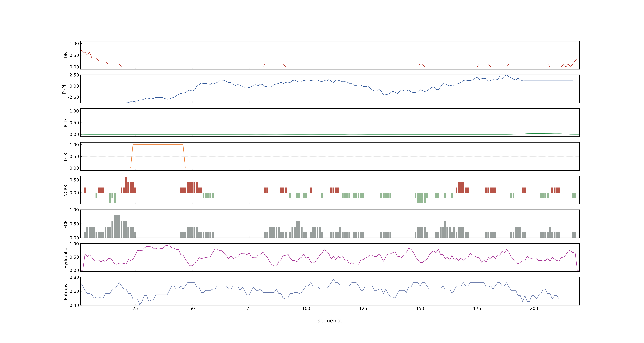Click x-axis tick label 175
Image resolution: width=644 pixels, height=343 pixels.
pos(477,309)
